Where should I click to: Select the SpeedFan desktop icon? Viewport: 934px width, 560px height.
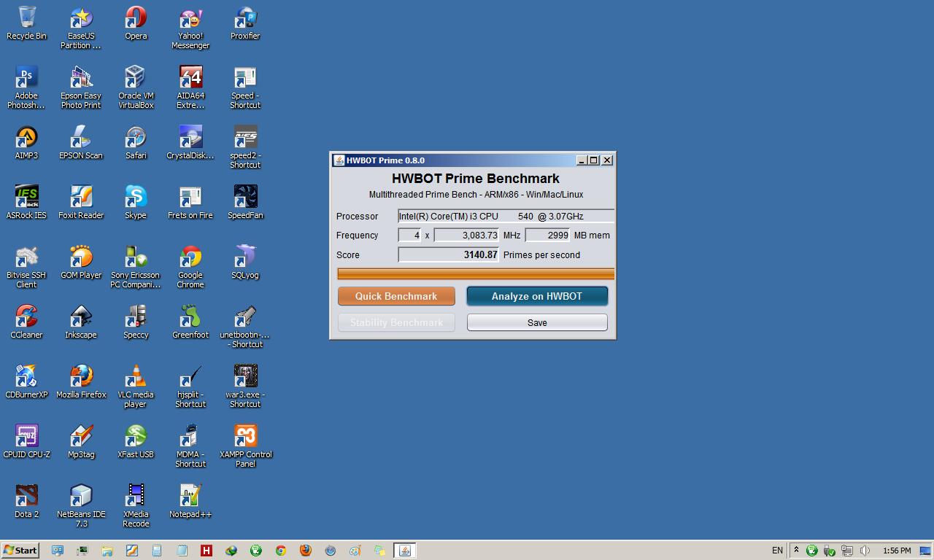(245, 202)
